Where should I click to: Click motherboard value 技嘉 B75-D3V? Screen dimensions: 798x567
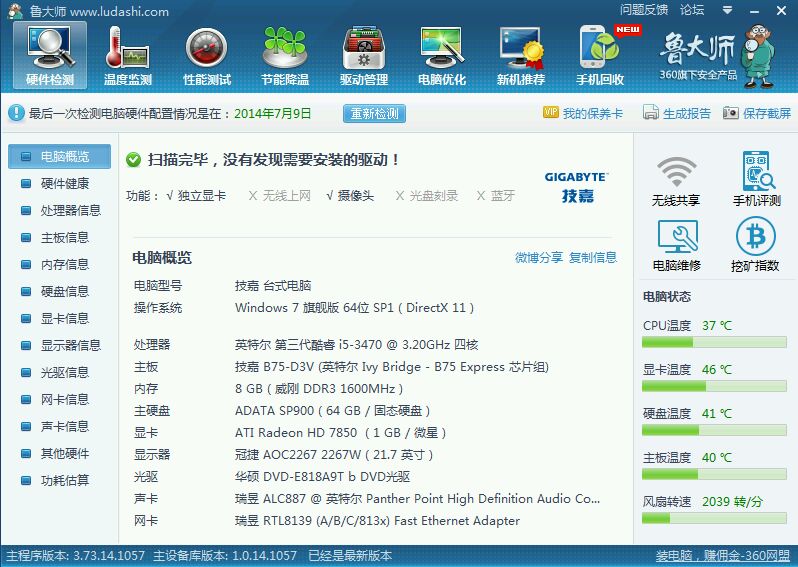391,367
